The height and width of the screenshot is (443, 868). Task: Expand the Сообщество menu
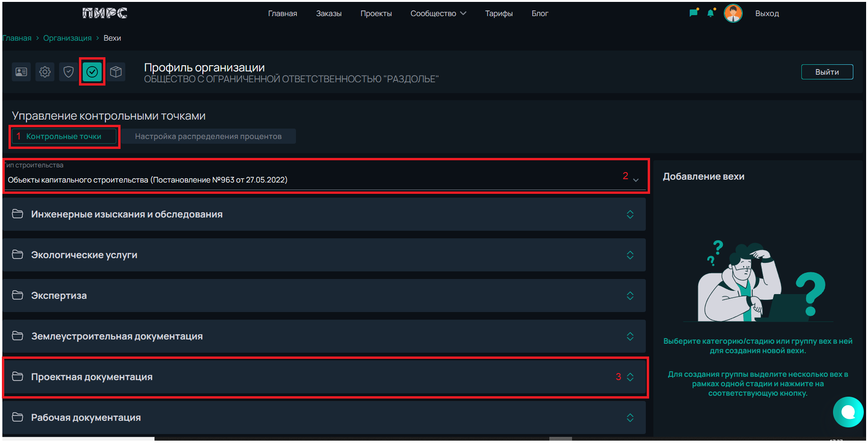tap(438, 13)
